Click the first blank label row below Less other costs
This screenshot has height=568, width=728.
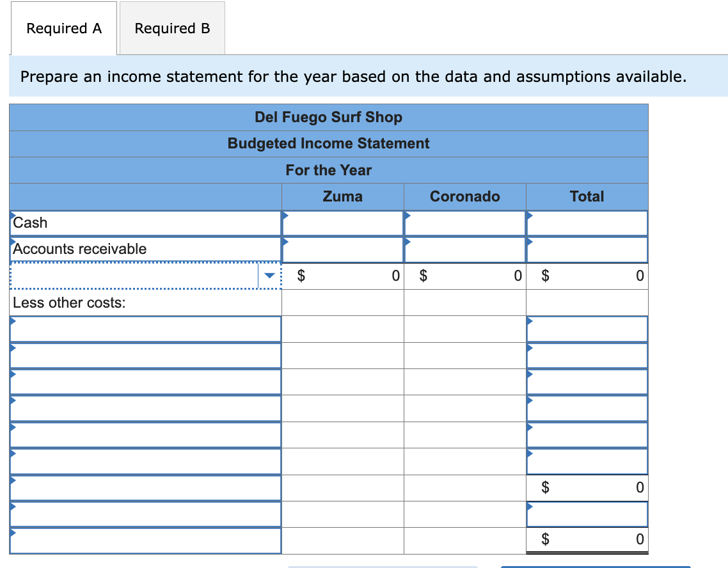point(141,329)
